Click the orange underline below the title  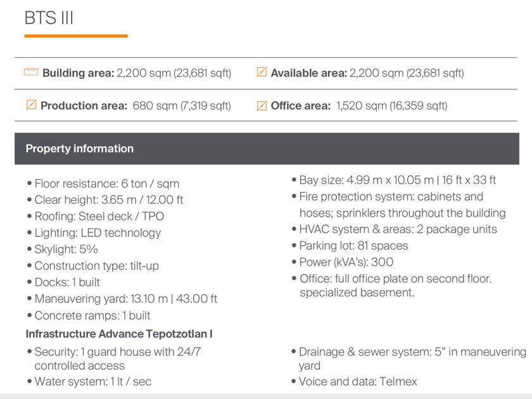click(x=76, y=36)
